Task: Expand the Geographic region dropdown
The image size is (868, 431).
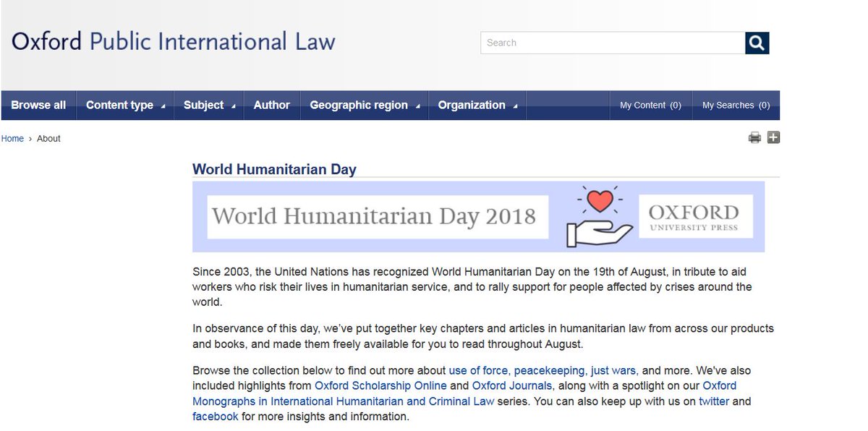Action: [365, 105]
